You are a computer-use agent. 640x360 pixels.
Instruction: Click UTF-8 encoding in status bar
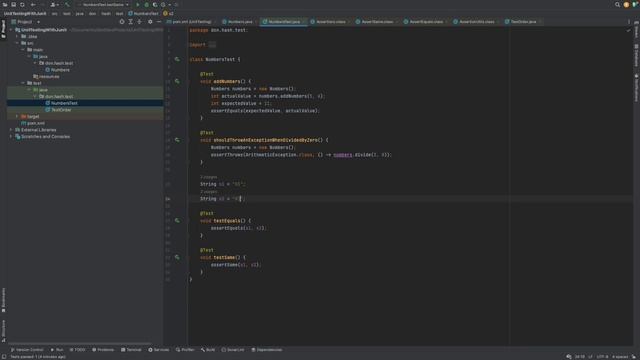click(602, 357)
